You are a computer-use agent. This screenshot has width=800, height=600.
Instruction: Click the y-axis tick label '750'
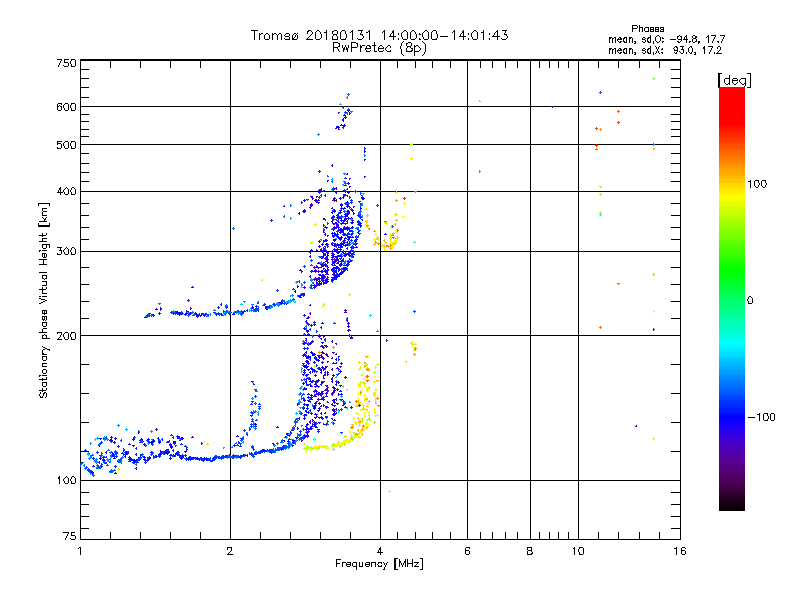pyautogui.click(x=66, y=63)
